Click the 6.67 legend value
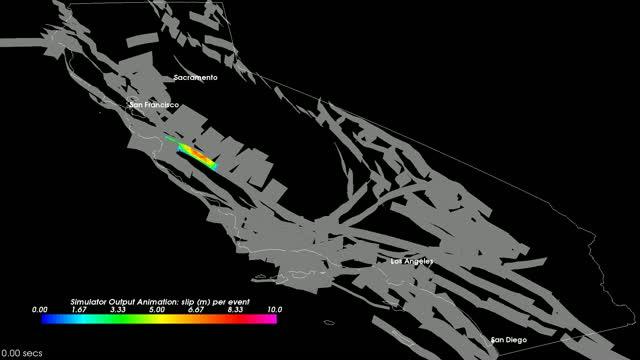 tap(196, 310)
